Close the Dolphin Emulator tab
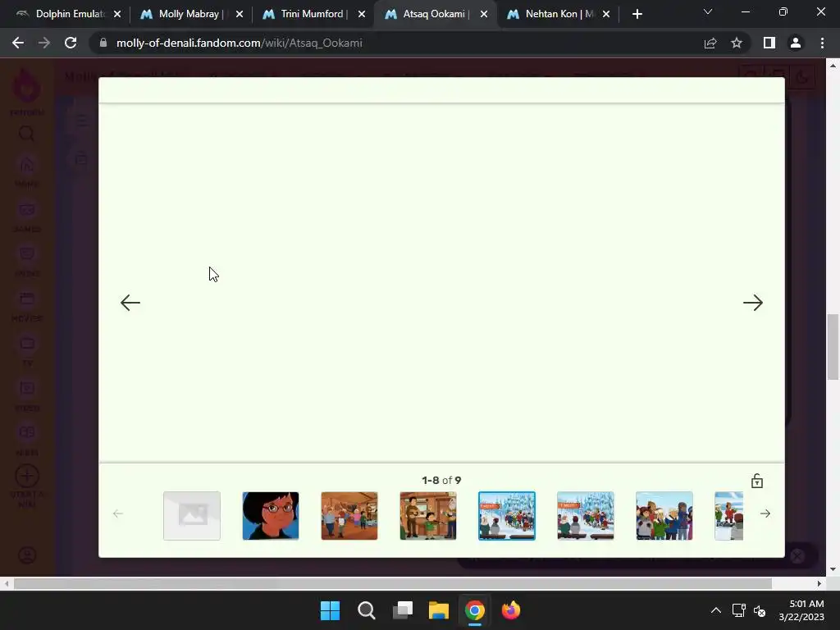The image size is (840, 630). pos(117,14)
